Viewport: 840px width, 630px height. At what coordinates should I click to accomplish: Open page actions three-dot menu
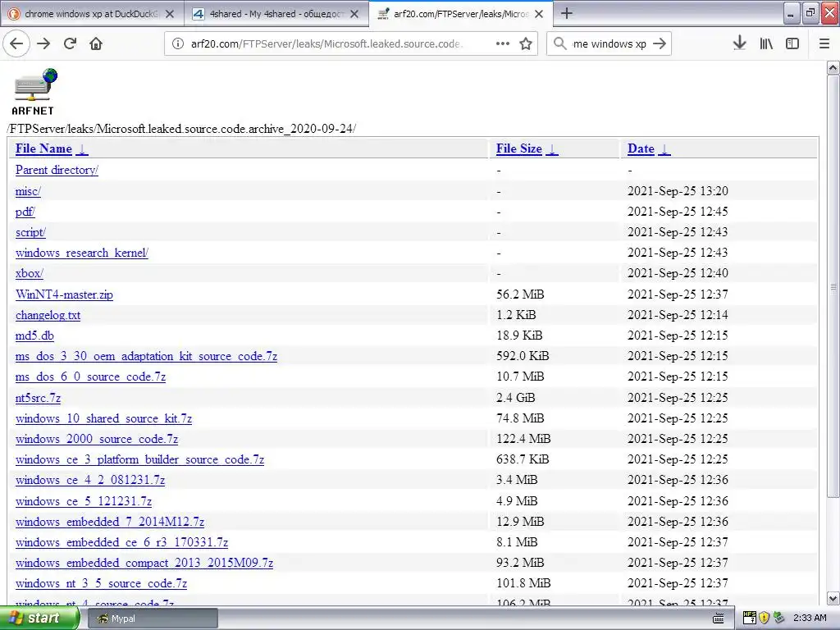(x=503, y=43)
